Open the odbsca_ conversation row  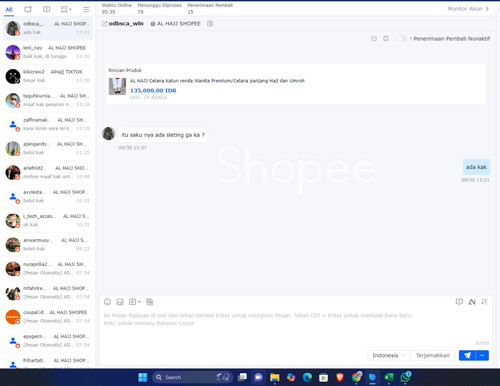pos(48,28)
